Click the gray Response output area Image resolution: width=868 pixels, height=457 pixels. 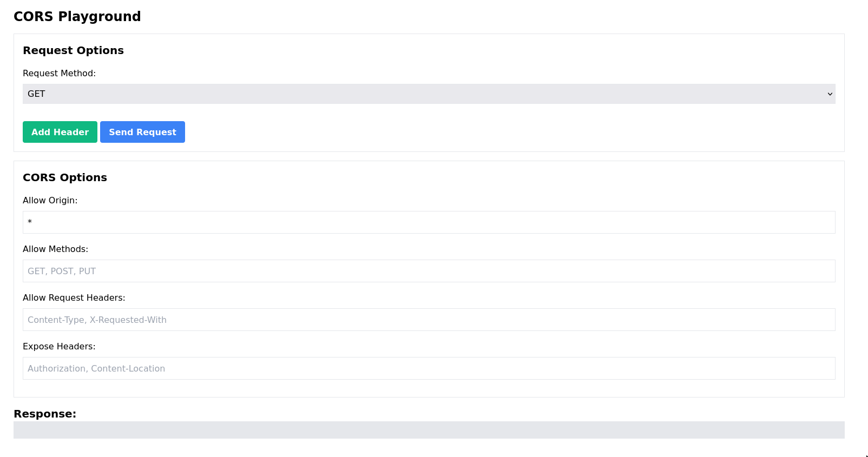[x=429, y=430]
